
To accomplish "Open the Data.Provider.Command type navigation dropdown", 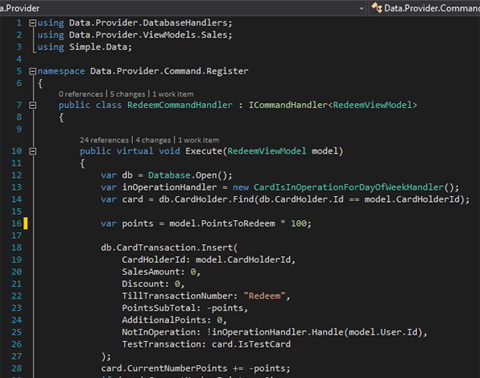I will click(x=425, y=8).
